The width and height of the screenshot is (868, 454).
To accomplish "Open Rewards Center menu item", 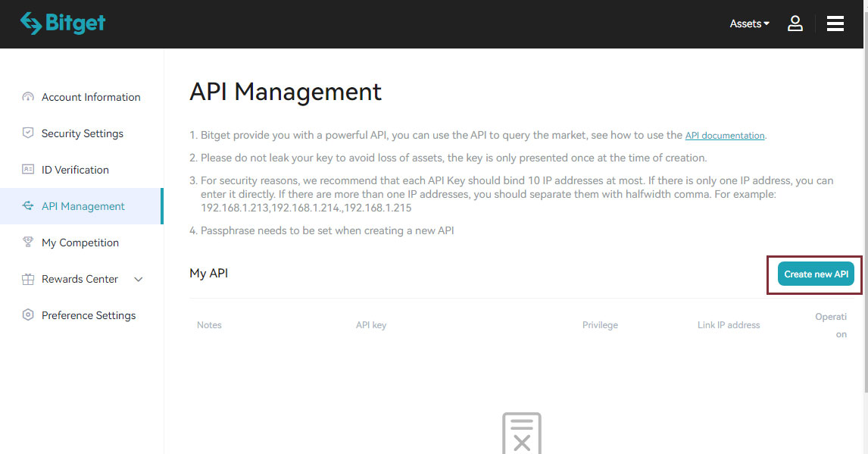I will pyautogui.click(x=80, y=279).
